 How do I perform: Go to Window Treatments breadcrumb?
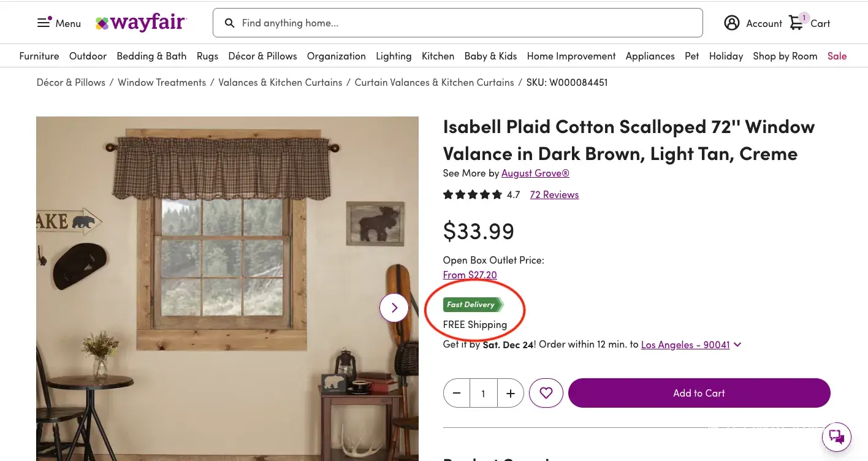click(162, 82)
